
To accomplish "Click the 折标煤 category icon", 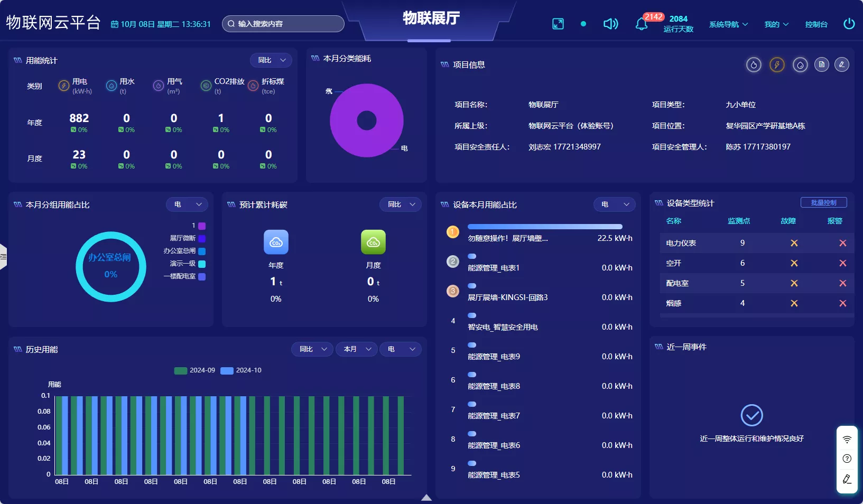I will coord(253,86).
